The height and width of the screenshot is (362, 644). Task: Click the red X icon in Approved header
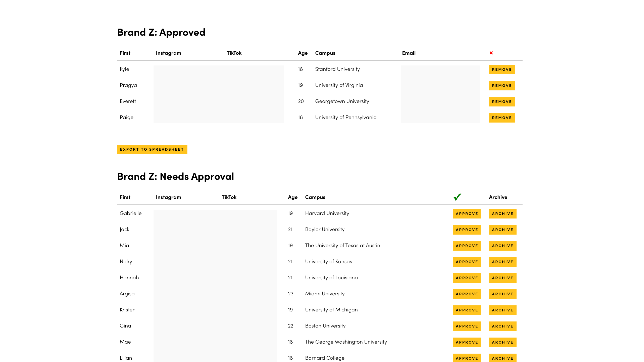point(491,53)
